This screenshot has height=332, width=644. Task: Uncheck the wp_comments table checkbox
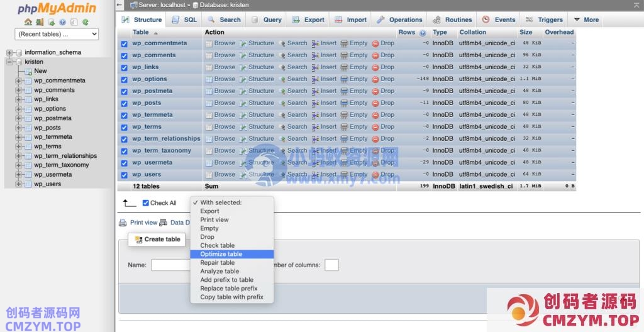124,56
